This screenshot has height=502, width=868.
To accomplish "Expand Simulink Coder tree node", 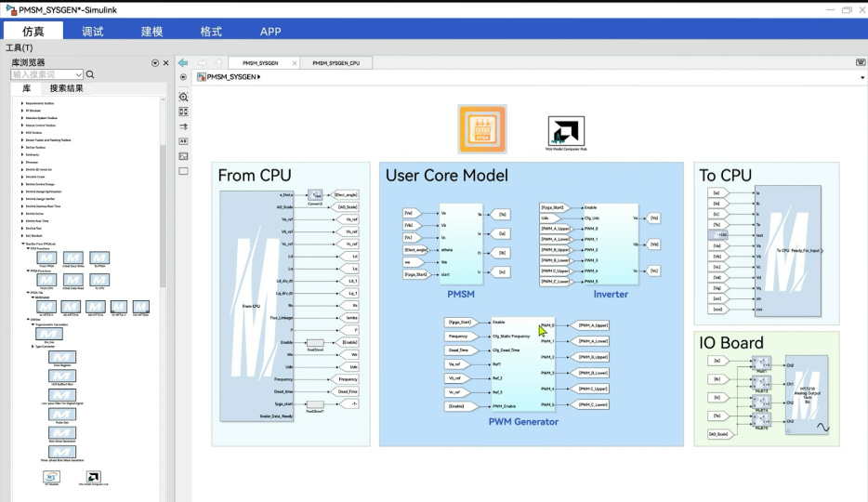I will (x=22, y=177).
